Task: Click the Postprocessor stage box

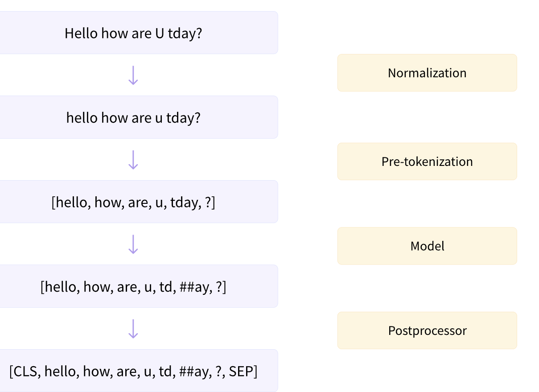Action: click(x=427, y=331)
